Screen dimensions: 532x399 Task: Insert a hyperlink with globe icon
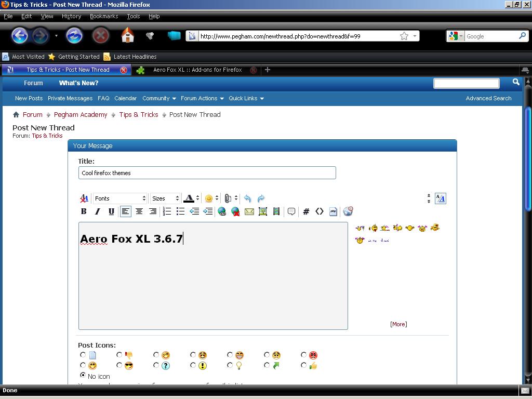[x=222, y=211]
